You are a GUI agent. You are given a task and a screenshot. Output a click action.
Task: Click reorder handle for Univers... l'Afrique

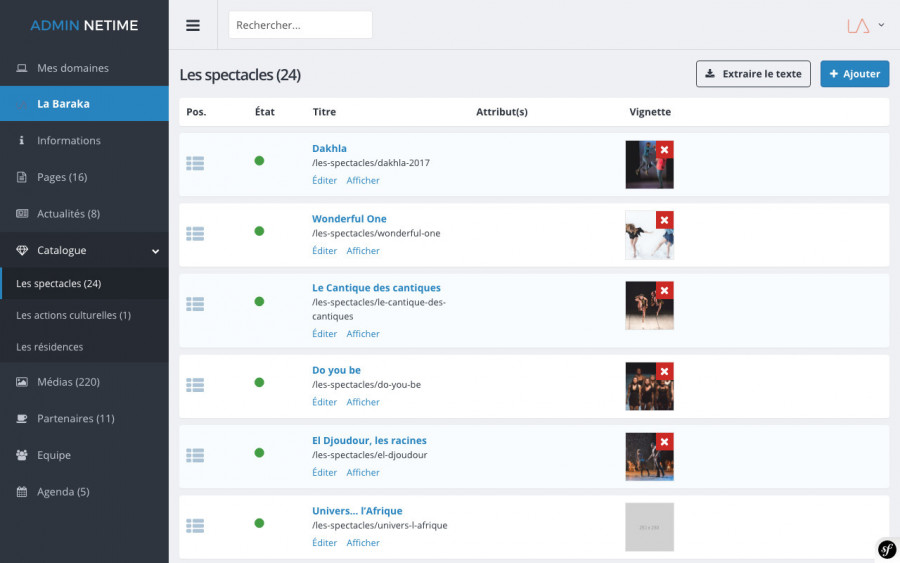(x=195, y=526)
